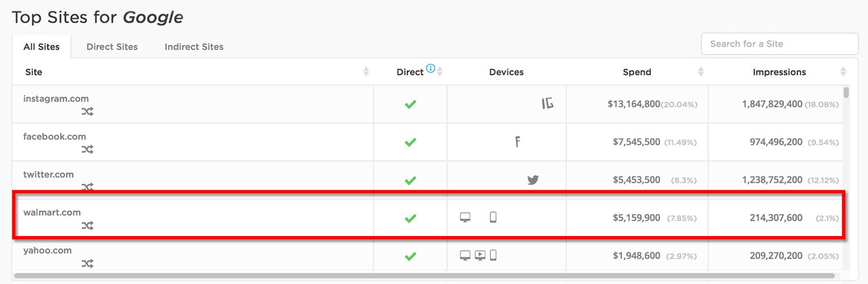Image resolution: width=868 pixels, height=284 pixels.
Task: Sort by the Site column arrows
Action: coord(366,72)
